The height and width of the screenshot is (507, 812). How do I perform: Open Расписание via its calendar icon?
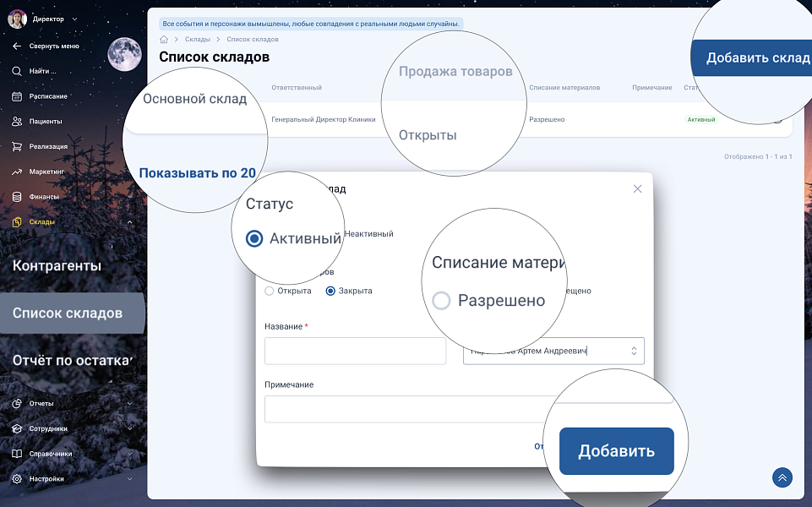point(17,96)
